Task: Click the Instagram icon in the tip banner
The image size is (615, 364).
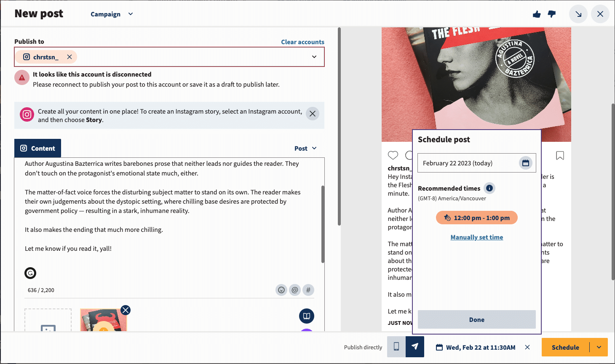Action: click(x=27, y=114)
